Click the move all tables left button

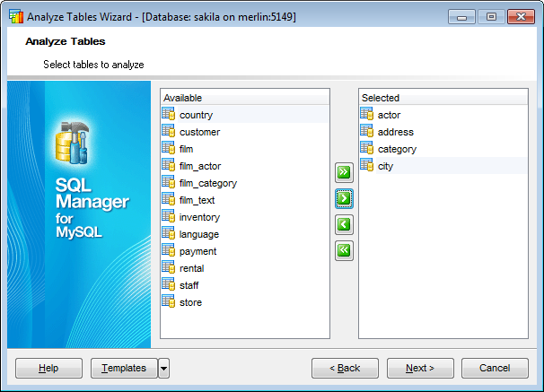344,250
